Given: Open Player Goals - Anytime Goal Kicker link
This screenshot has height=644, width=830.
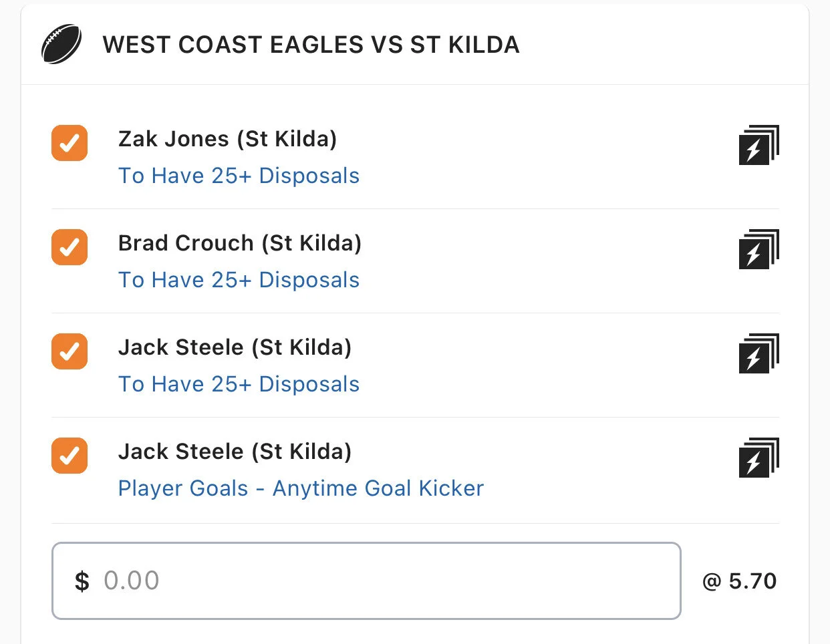Looking at the screenshot, I should (301, 488).
